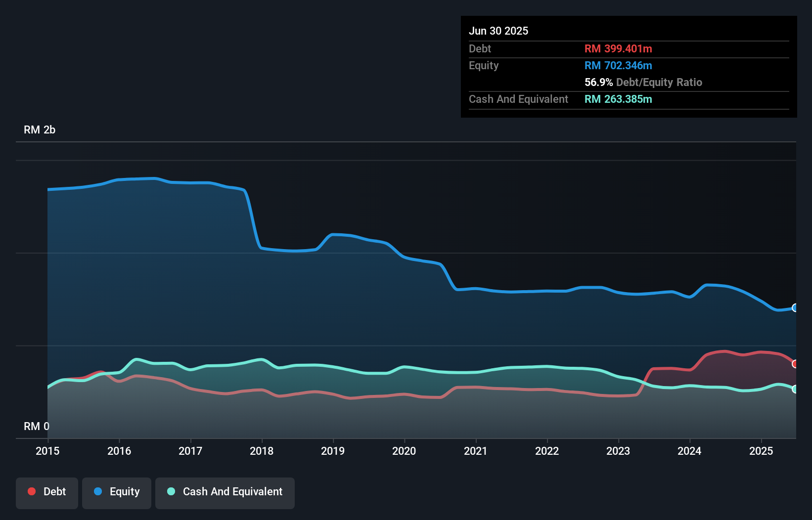This screenshot has width=812, height=520.
Task: Select the blue equity endpoint marker on chart
Action: [795, 308]
